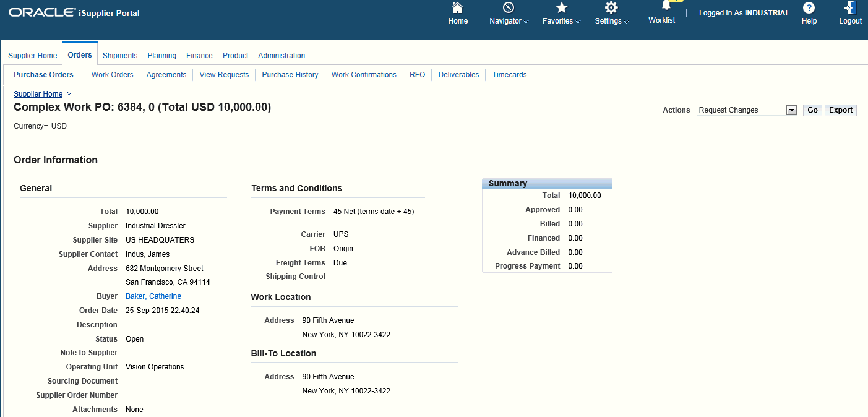Open the Administration tab
This screenshot has height=417, width=868.
(281, 56)
